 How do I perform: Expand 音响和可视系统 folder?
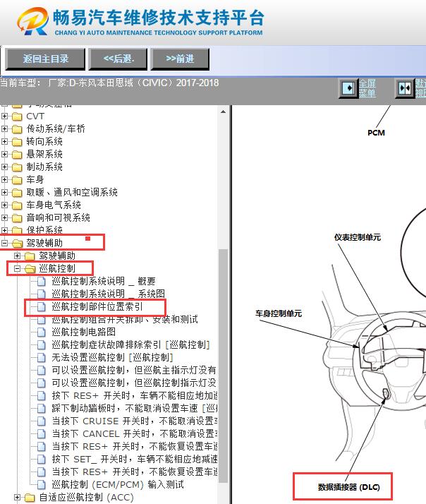tap(4, 217)
